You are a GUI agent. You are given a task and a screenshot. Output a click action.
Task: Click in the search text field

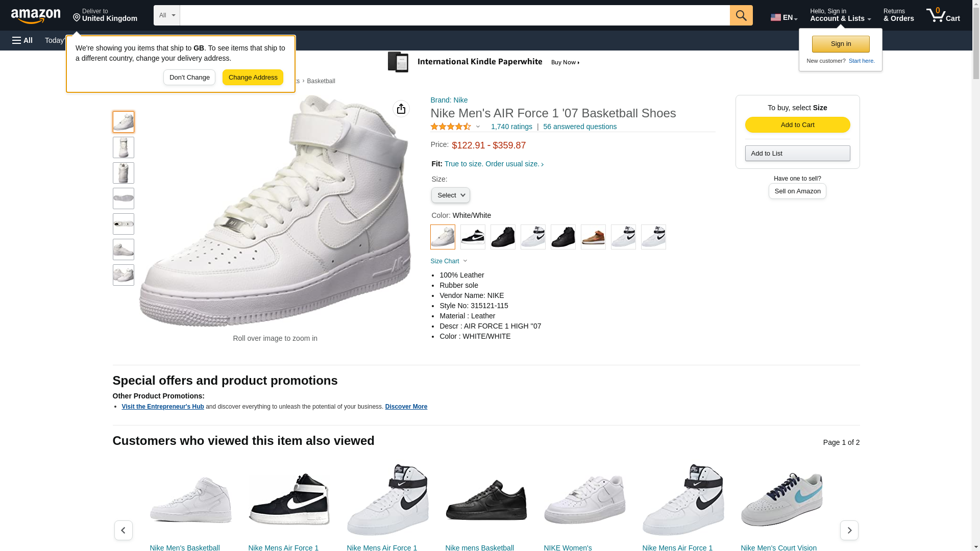[454, 15]
